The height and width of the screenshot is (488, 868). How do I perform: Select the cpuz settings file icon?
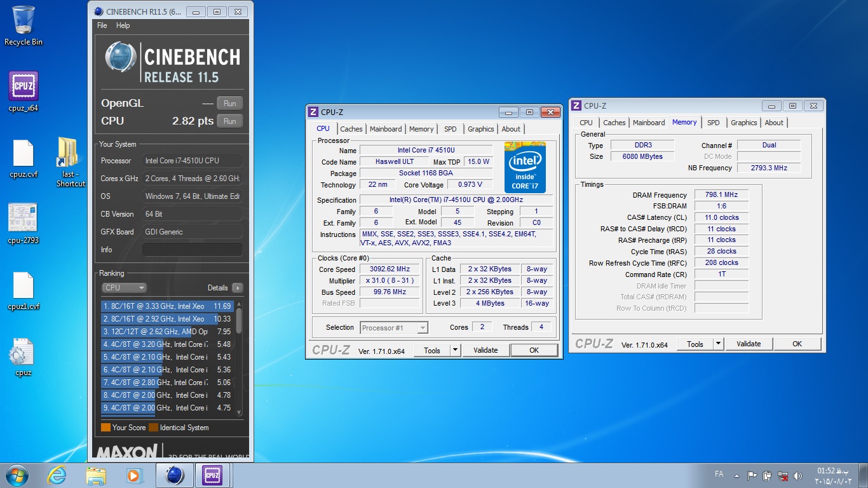[24, 358]
